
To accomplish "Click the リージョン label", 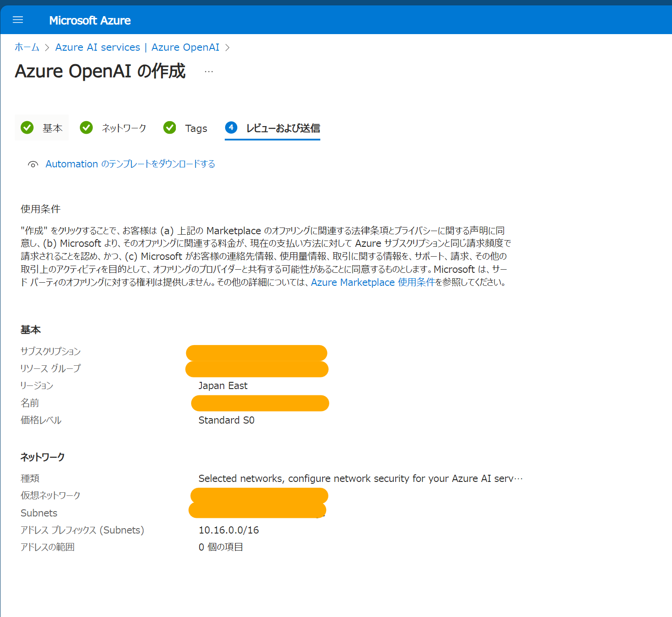I will tap(37, 386).
